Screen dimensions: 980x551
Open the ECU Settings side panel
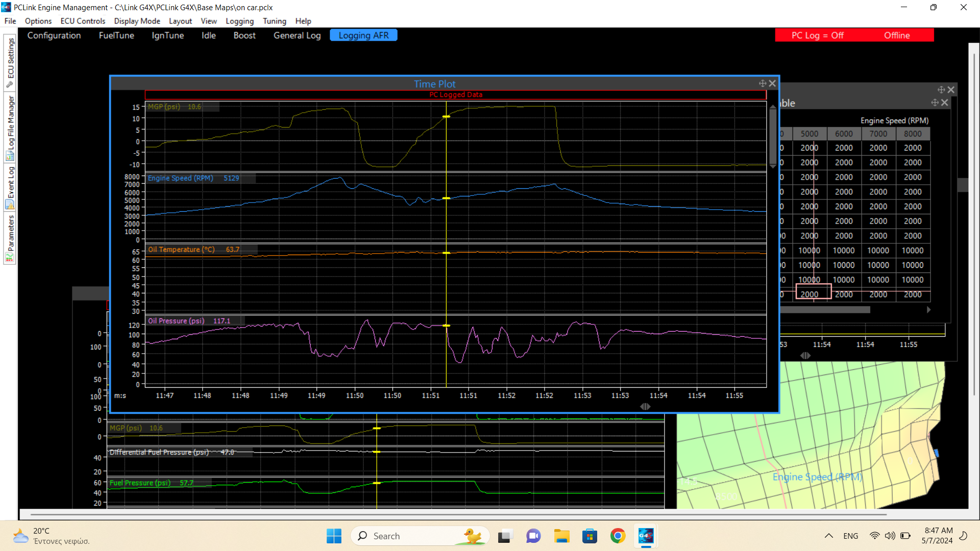click(x=10, y=62)
